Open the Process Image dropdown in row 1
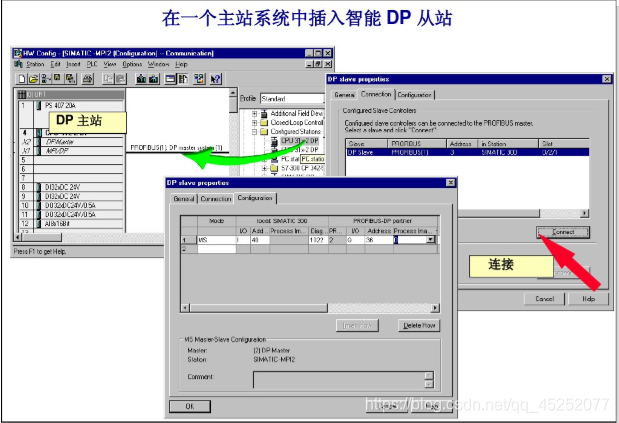Viewport: 619px width, 423px height. [x=431, y=240]
